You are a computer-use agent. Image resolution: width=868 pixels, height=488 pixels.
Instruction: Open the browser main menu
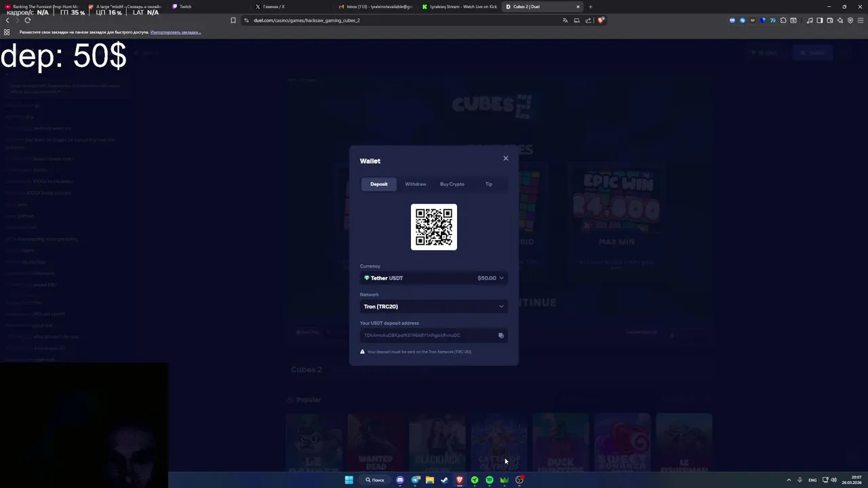(861, 20)
